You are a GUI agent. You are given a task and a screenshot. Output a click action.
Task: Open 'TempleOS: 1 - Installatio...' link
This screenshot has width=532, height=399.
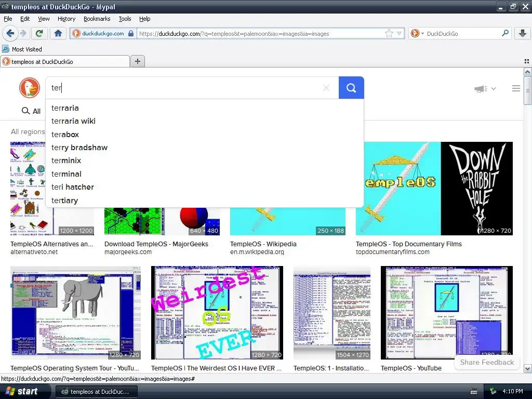(331, 368)
